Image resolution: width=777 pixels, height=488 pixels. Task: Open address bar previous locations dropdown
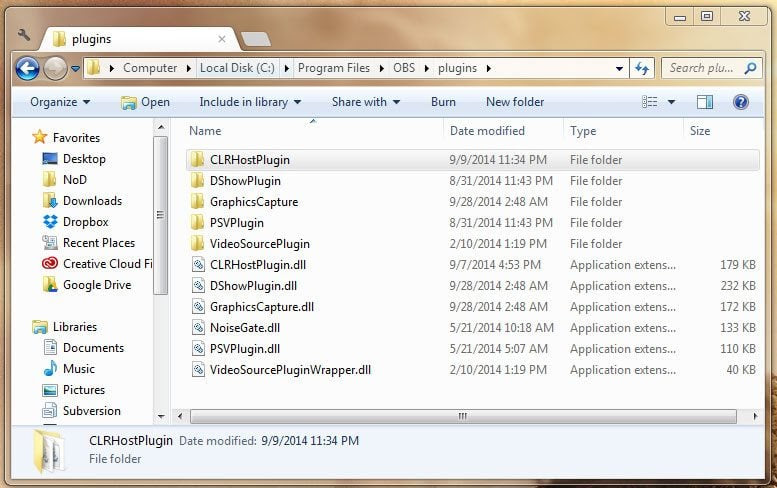619,68
